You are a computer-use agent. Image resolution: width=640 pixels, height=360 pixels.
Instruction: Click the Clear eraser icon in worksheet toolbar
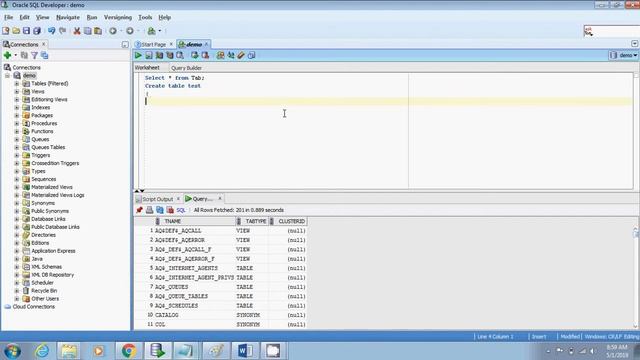[x=241, y=55]
